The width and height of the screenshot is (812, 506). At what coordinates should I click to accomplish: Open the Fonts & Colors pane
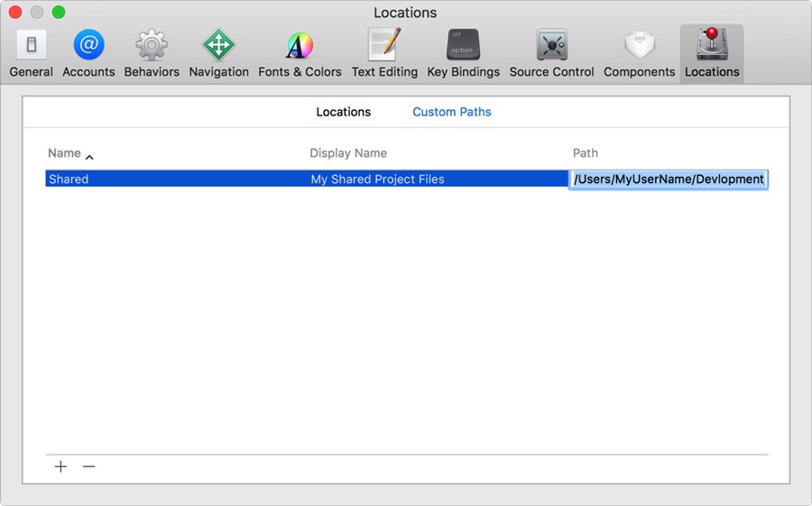coord(300,53)
